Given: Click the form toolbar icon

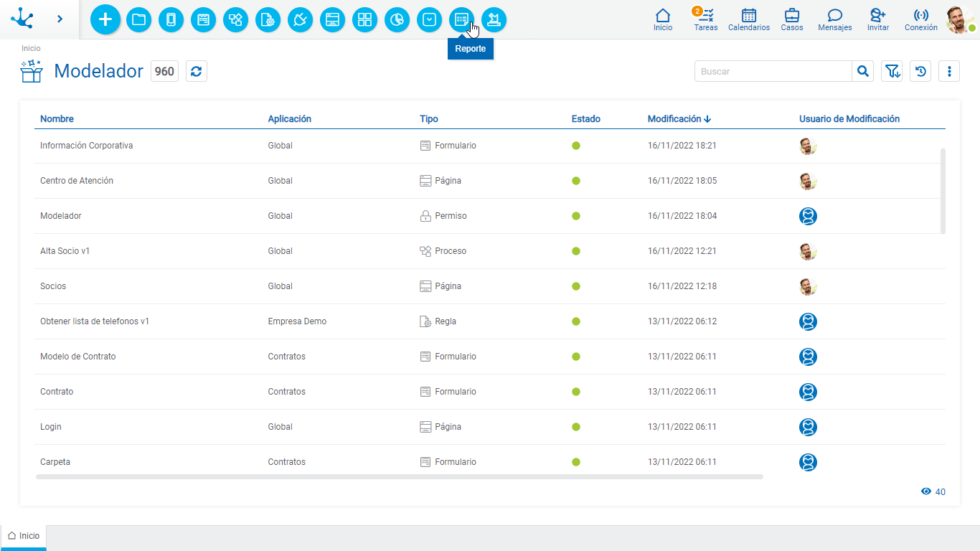Looking at the screenshot, I should tap(203, 19).
